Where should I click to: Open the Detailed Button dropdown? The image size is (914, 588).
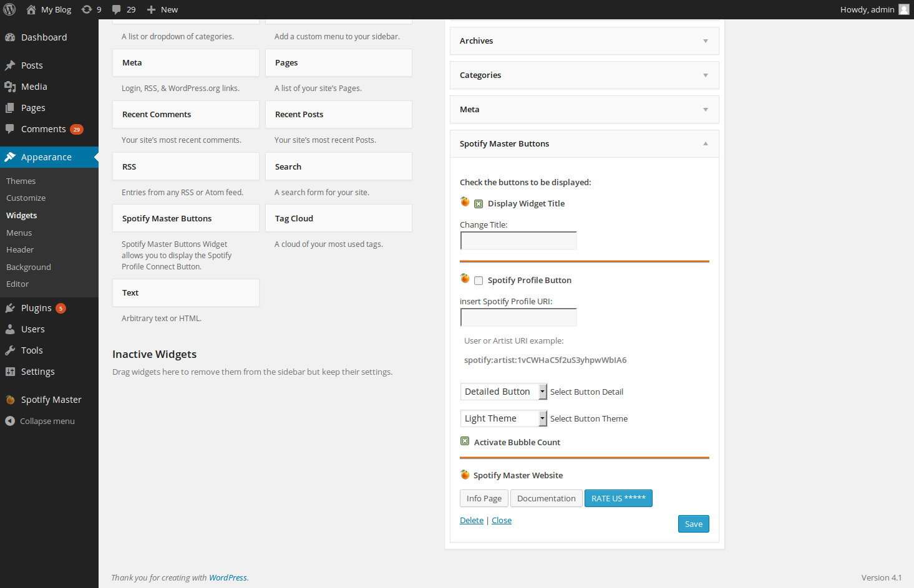tap(503, 392)
